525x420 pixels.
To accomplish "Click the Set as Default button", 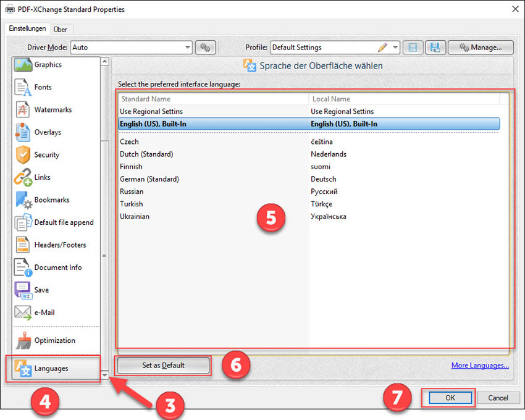I will point(164,366).
